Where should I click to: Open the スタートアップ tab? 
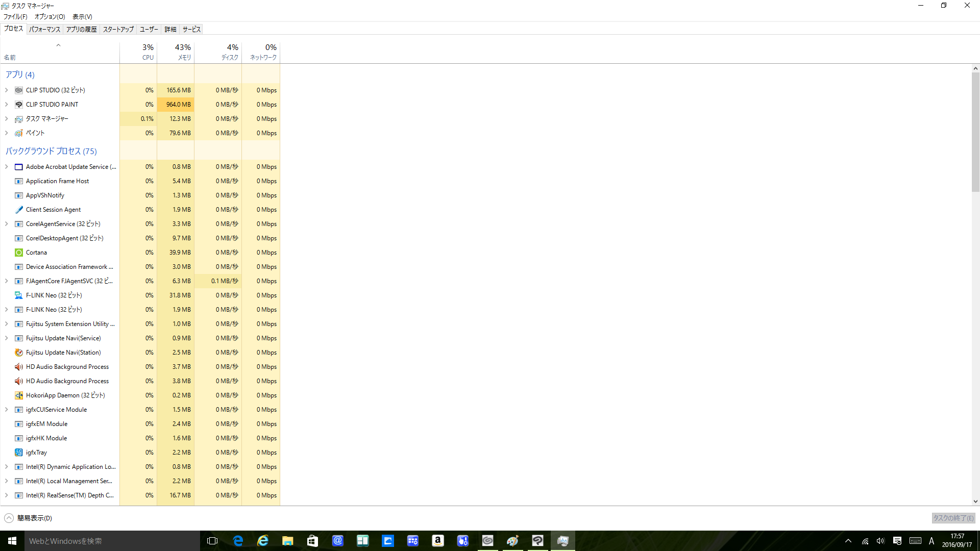coord(118,30)
